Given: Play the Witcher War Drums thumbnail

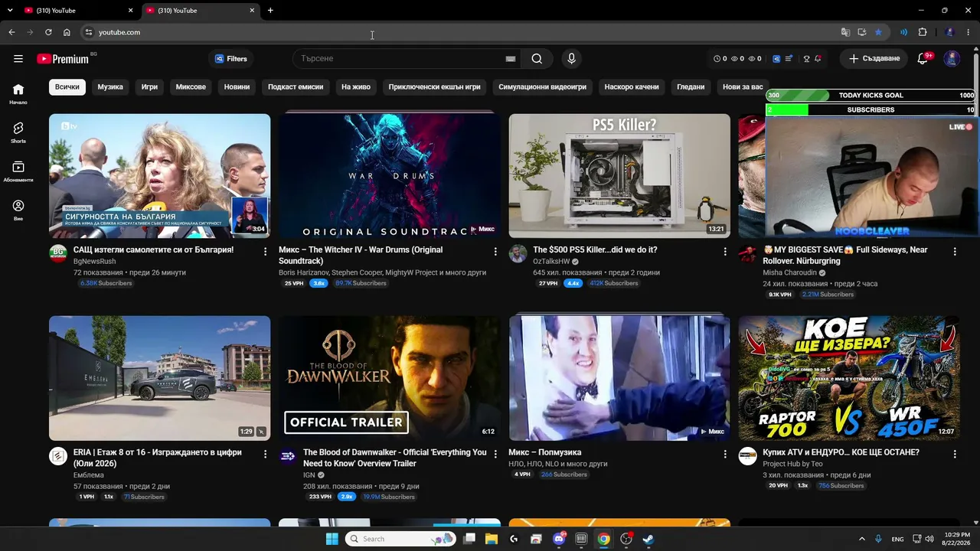Looking at the screenshot, I should [390, 176].
